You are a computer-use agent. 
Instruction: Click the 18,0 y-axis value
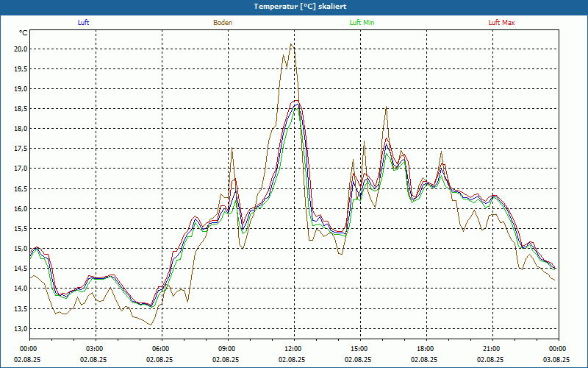point(21,128)
